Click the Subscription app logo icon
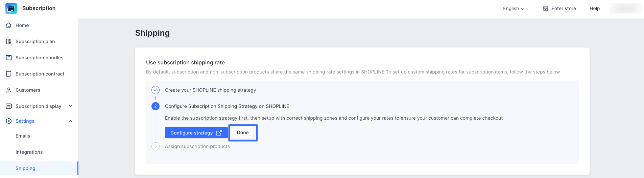The height and width of the screenshot is (178, 644). tap(11, 8)
